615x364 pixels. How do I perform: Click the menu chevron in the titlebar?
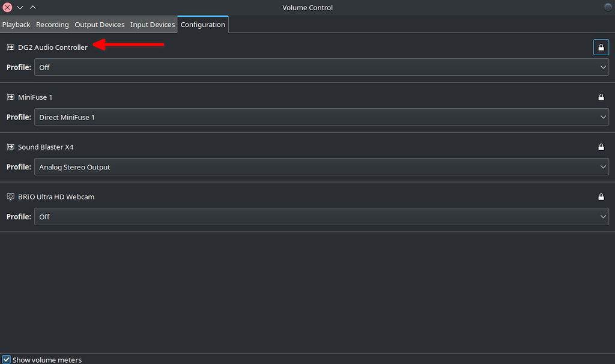[20, 7]
